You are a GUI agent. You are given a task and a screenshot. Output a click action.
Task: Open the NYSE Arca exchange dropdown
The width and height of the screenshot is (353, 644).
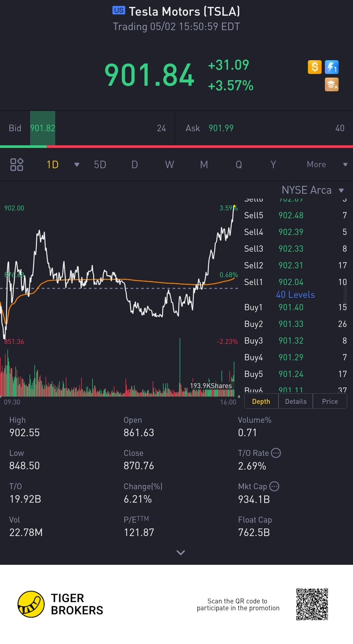tap(313, 190)
